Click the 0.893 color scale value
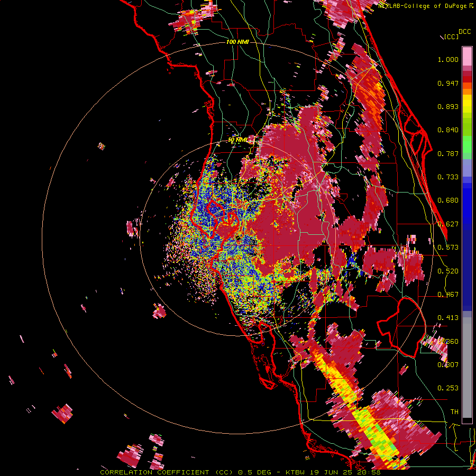The width and height of the screenshot is (476, 476). [x=448, y=106]
